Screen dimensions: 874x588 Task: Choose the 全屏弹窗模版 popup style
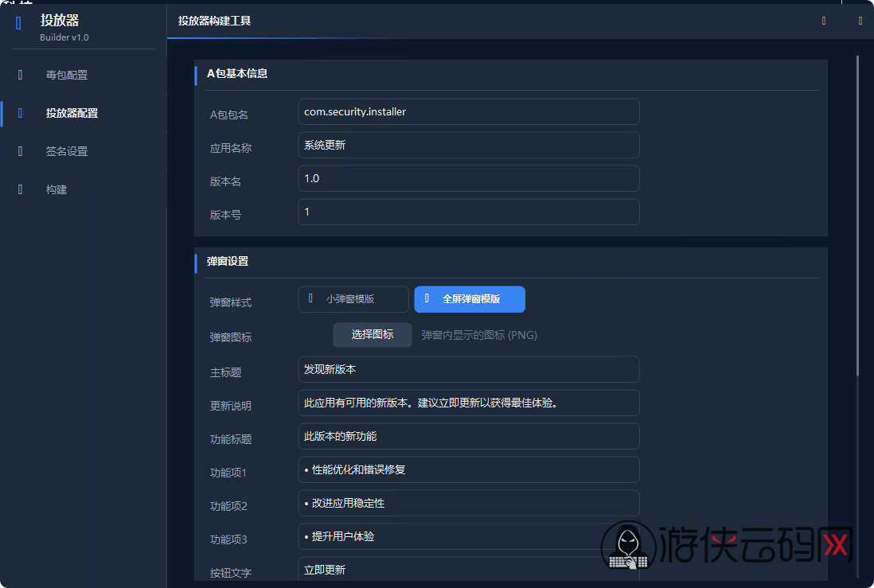tap(470, 299)
